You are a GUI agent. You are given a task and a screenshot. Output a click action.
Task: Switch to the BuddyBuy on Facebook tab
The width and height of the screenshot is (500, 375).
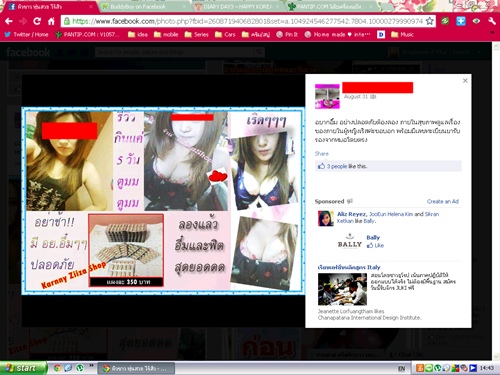(143, 7)
